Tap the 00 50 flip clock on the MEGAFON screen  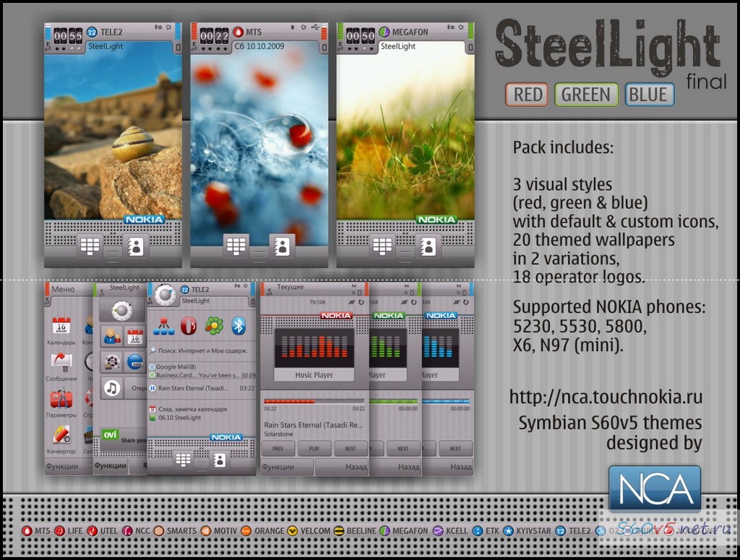361,36
